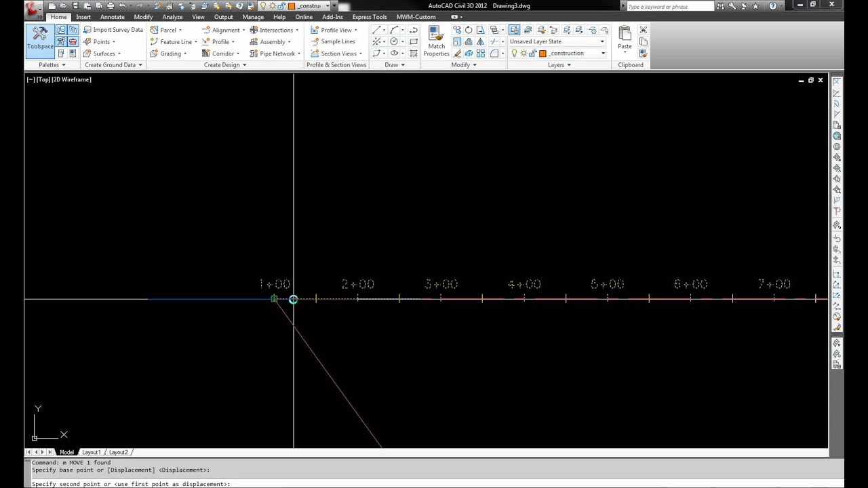The width and height of the screenshot is (868, 488).
Task: Select the Line draw tool
Action: coord(376,30)
